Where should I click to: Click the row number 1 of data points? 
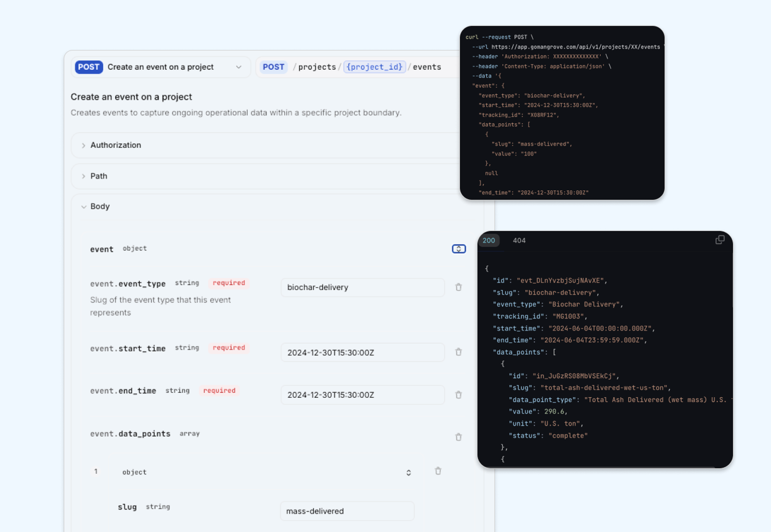(96, 471)
